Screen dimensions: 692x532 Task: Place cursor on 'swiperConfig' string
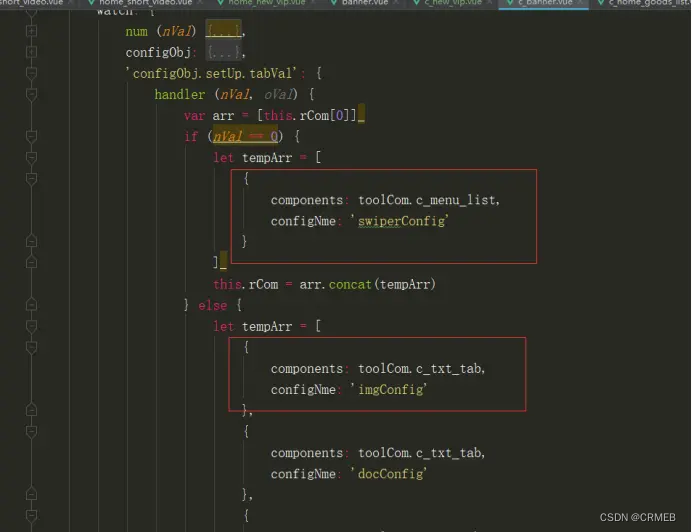[400, 221]
